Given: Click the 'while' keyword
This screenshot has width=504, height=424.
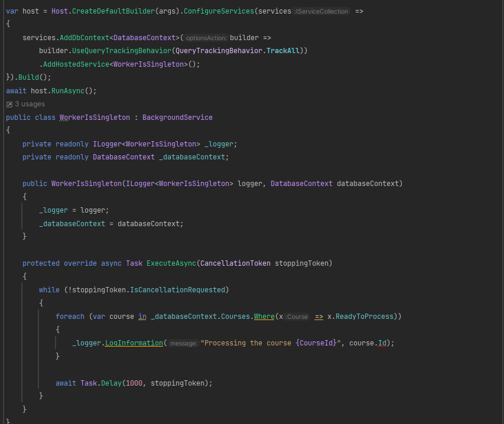Looking at the screenshot, I should (x=49, y=290).
